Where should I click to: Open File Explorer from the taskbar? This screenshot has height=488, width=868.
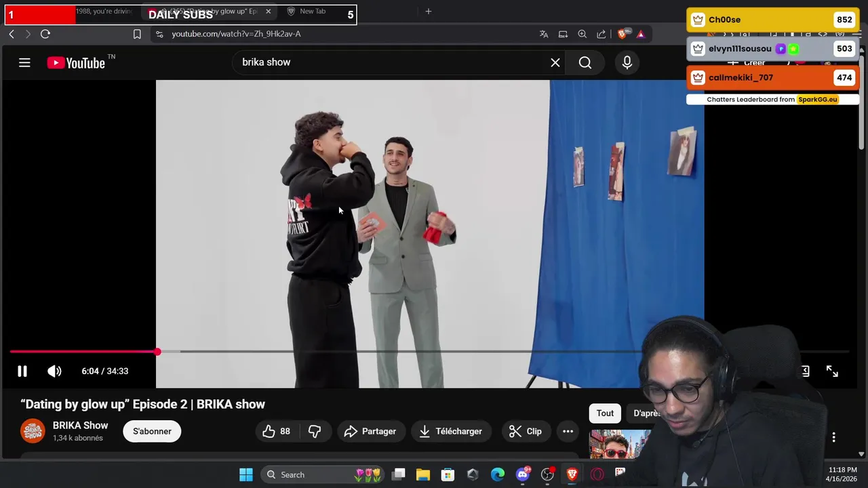coord(423,474)
